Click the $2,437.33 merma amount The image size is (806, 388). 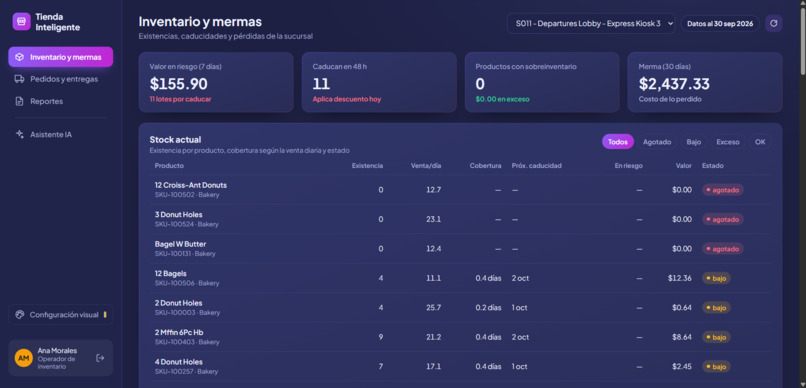[674, 84]
